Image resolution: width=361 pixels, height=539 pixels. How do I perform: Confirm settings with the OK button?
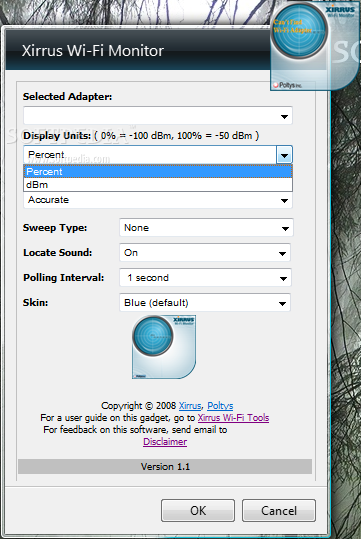tap(198, 510)
